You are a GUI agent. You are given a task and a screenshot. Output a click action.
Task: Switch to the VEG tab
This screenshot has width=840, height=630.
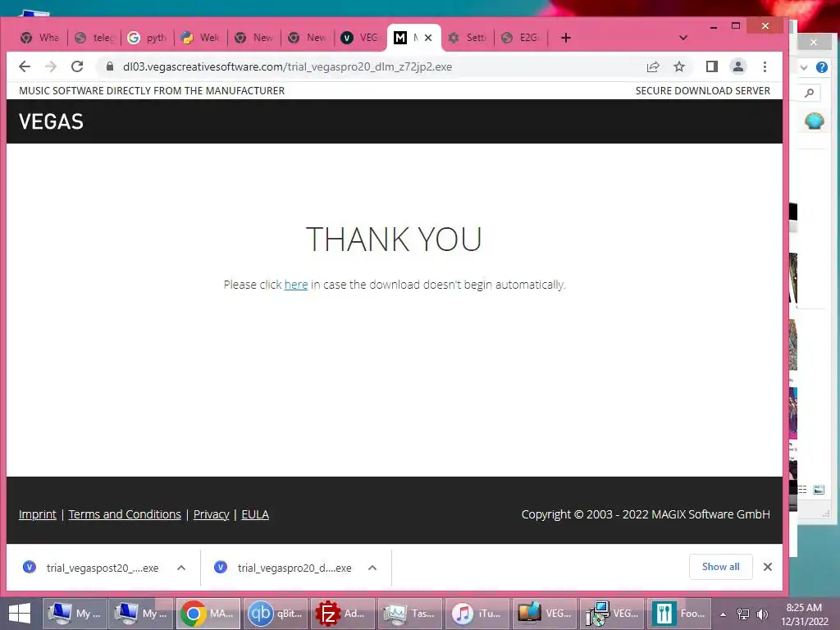[x=361, y=38]
